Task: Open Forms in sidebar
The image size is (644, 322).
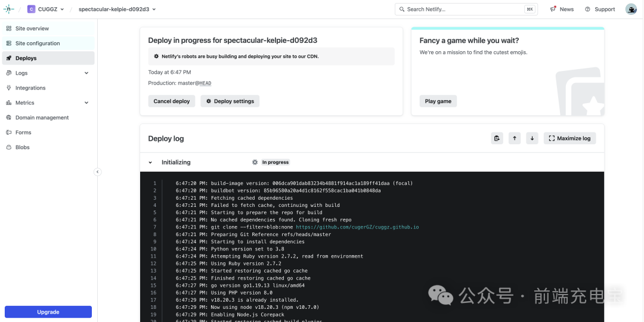Action: [x=48, y=132]
